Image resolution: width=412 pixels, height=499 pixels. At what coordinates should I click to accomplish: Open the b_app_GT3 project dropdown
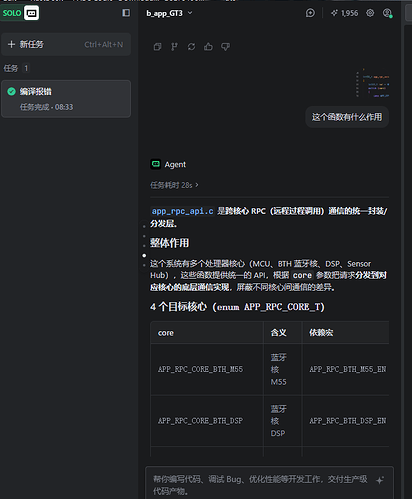pos(169,13)
